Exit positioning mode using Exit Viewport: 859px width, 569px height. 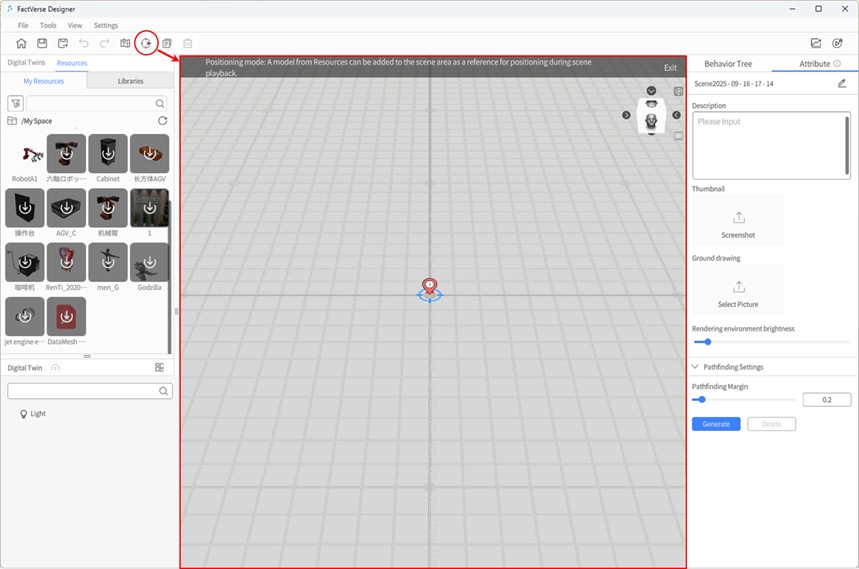[670, 68]
